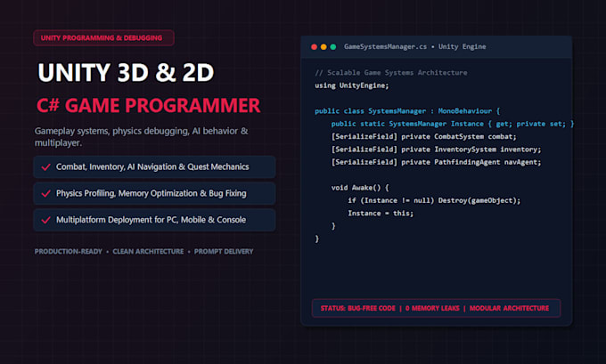The width and height of the screenshot is (606, 364).
Task: Click the CLEAN ARCHITECTURE footer text
Action: coord(148,251)
